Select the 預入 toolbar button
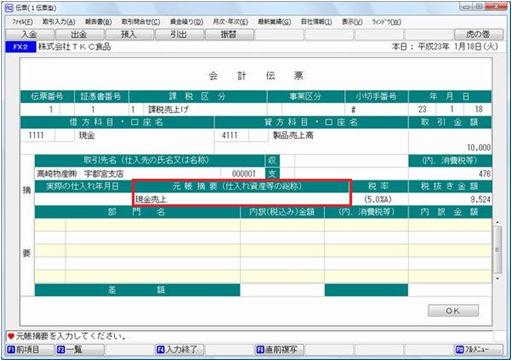 pyautogui.click(x=129, y=34)
